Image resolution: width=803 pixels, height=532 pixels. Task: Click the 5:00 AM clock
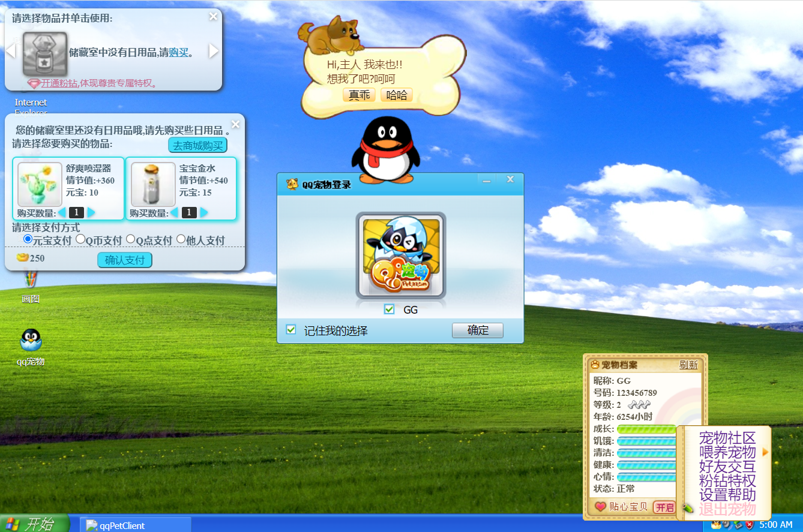[x=776, y=525]
